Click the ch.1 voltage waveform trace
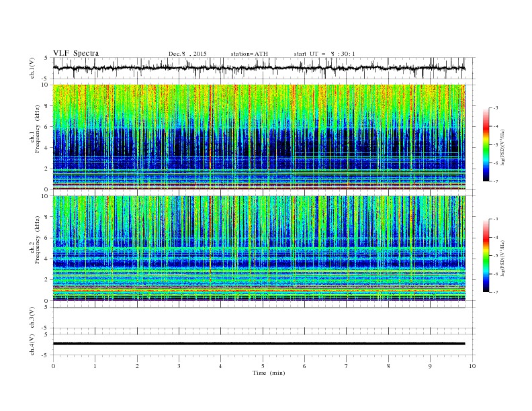Image resolution: width=532 pixels, height=411 pixels. tap(259, 68)
